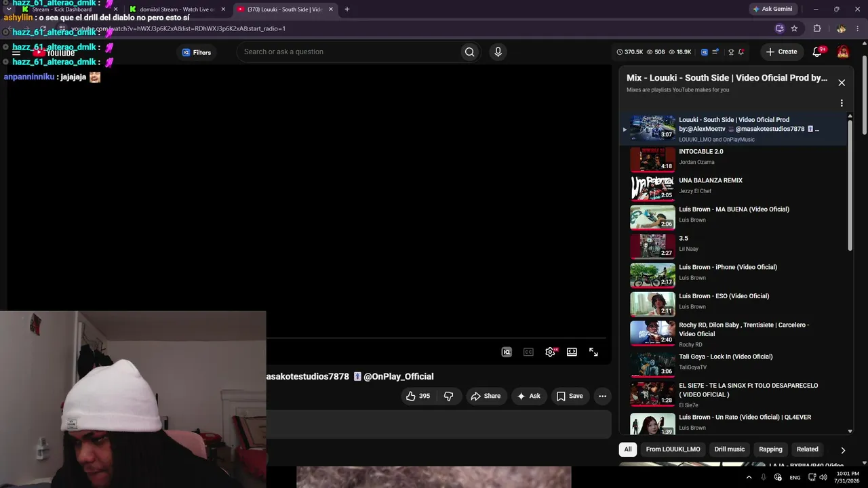Click the vidIQ blue square icon in the stats bar
The height and width of the screenshot is (488, 868).
point(705,52)
